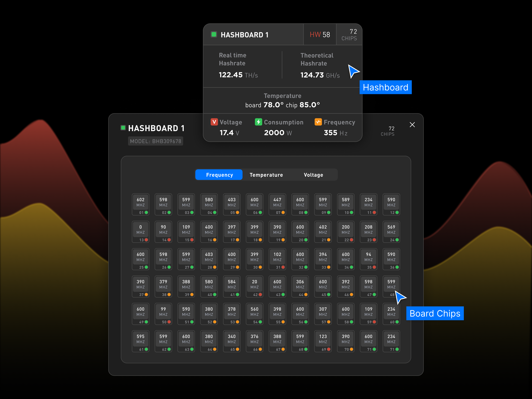Click the MODEL: BHB309678 badge

coord(156,141)
